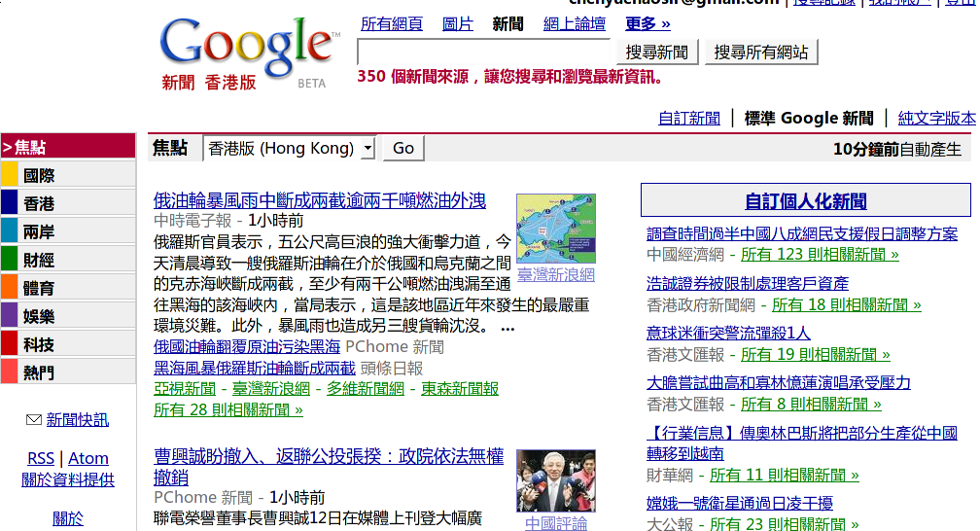The image size is (980, 531).
Task: Open the 亞視新聞 source link
Action: (185, 388)
